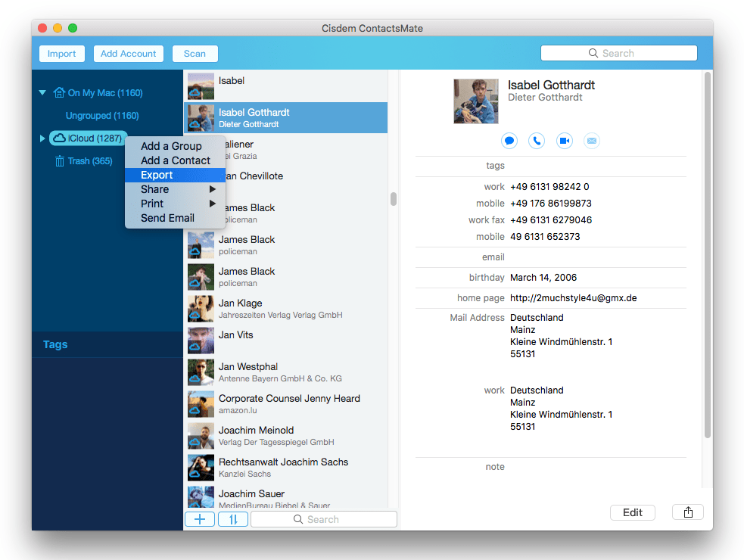Click the magnifier icon in top search field
The height and width of the screenshot is (560, 744).
(x=593, y=53)
